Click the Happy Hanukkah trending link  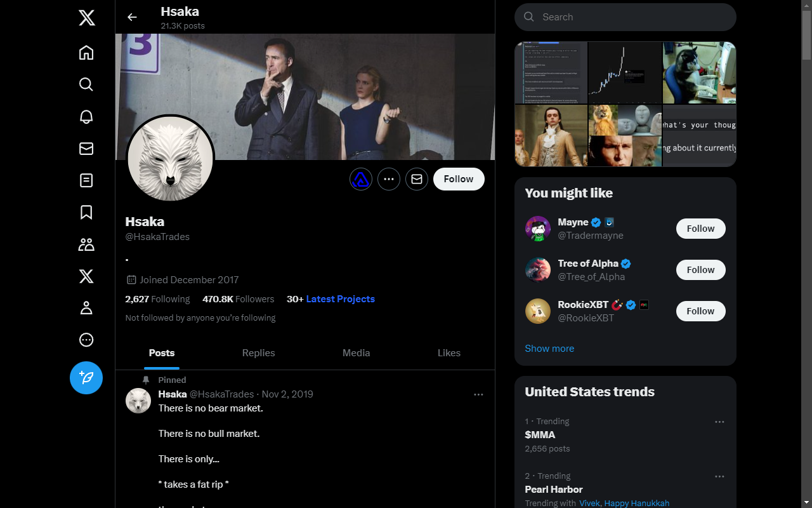click(x=637, y=504)
